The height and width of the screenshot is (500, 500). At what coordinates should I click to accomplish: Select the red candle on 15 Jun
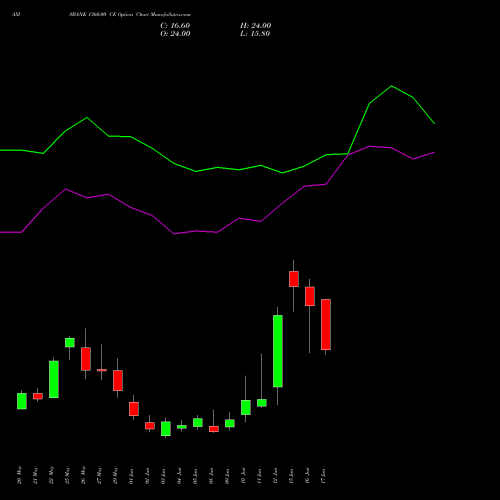(294, 279)
